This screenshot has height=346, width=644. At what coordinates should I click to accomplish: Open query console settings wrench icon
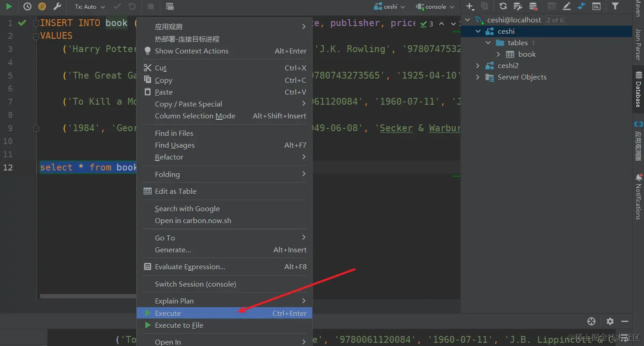click(x=57, y=6)
